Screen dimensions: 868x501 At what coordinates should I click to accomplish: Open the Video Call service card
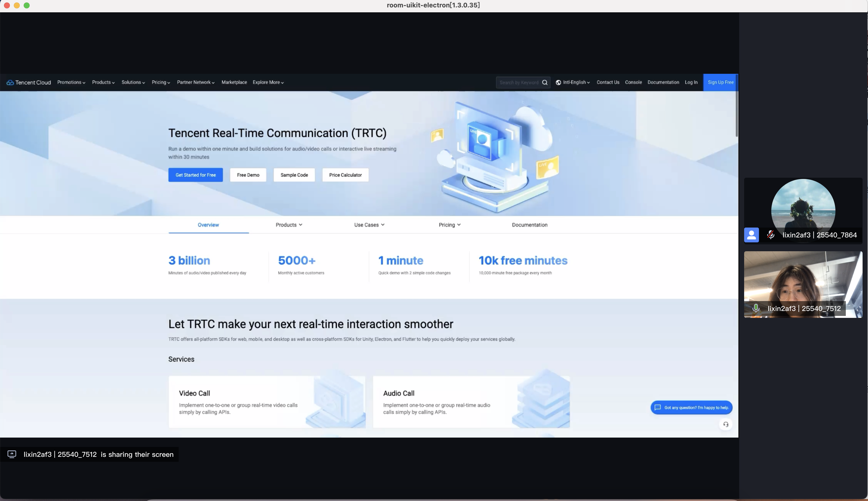pyautogui.click(x=267, y=402)
